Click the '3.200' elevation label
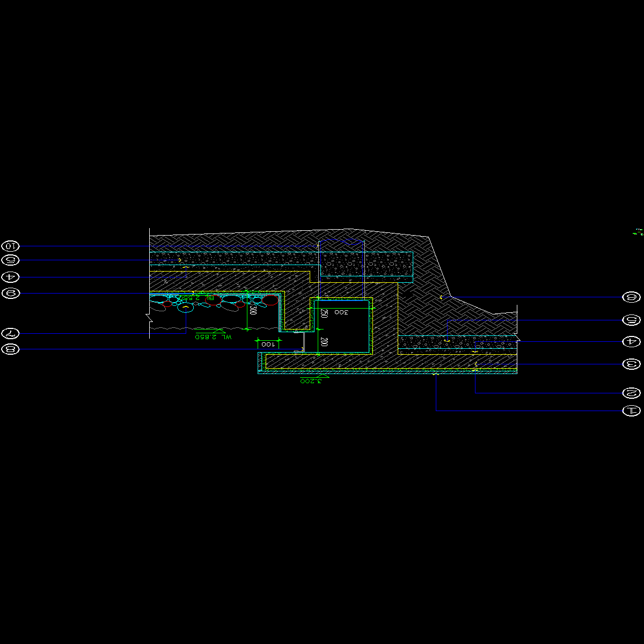 (x=311, y=380)
